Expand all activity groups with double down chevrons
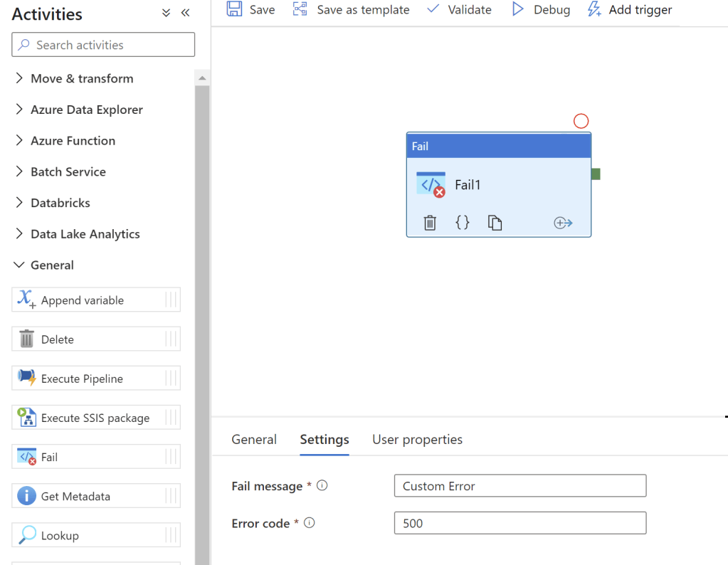The width and height of the screenshot is (728, 565). pyautogui.click(x=167, y=13)
